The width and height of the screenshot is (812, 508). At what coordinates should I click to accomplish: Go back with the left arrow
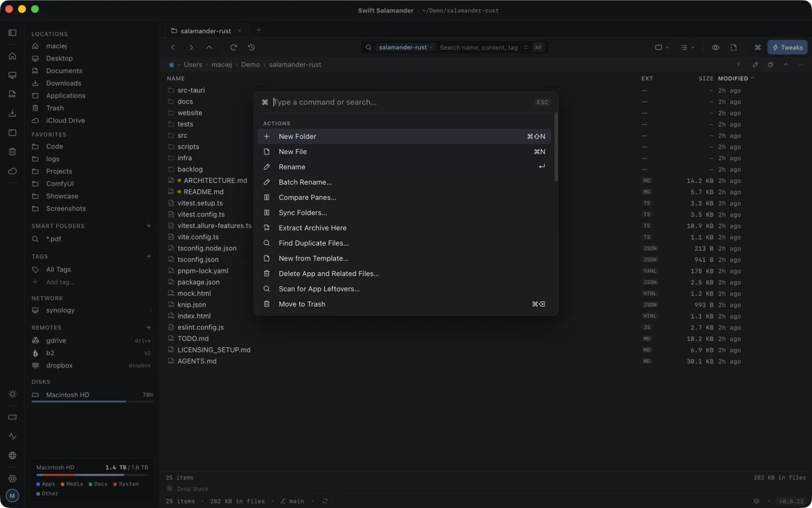[173, 48]
